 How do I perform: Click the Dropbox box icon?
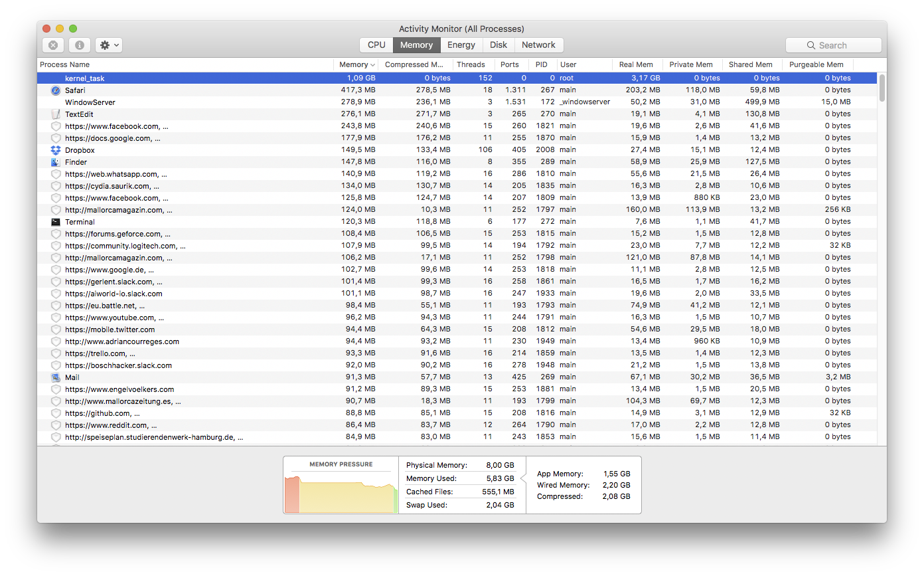56,150
